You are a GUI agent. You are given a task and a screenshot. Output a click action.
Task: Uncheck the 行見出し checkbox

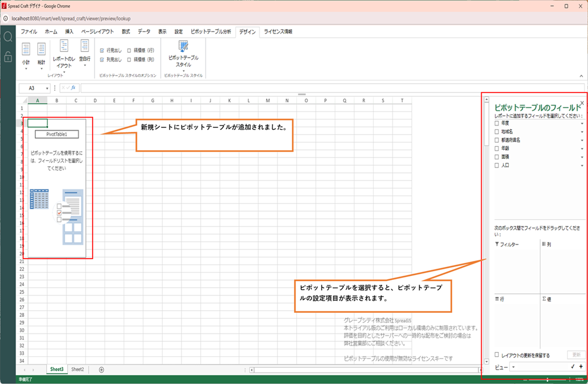tap(102, 50)
